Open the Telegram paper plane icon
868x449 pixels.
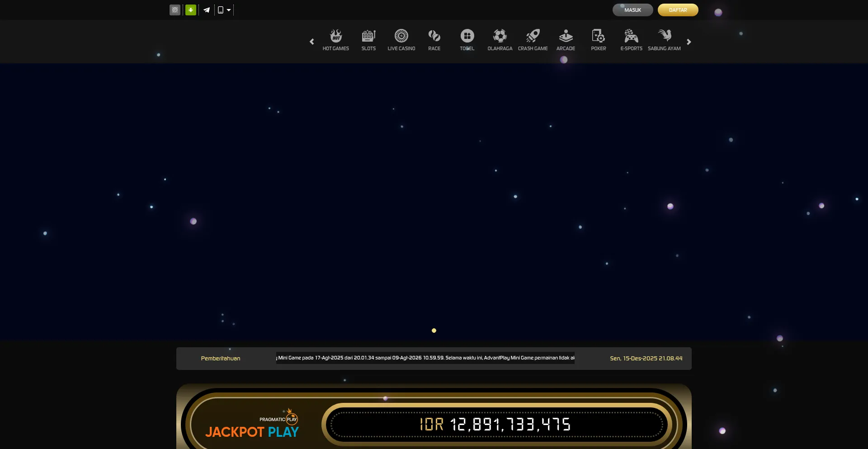tap(207, 10)
